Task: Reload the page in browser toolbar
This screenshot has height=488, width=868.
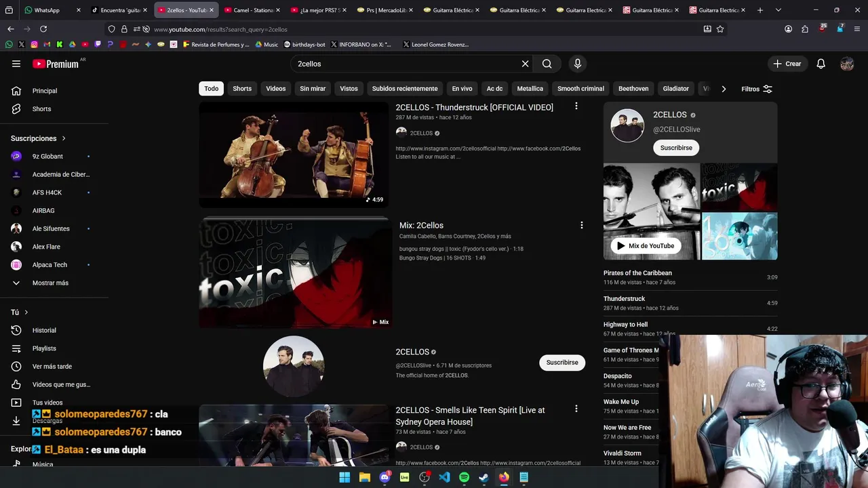Action: click(x=43, y=29)
